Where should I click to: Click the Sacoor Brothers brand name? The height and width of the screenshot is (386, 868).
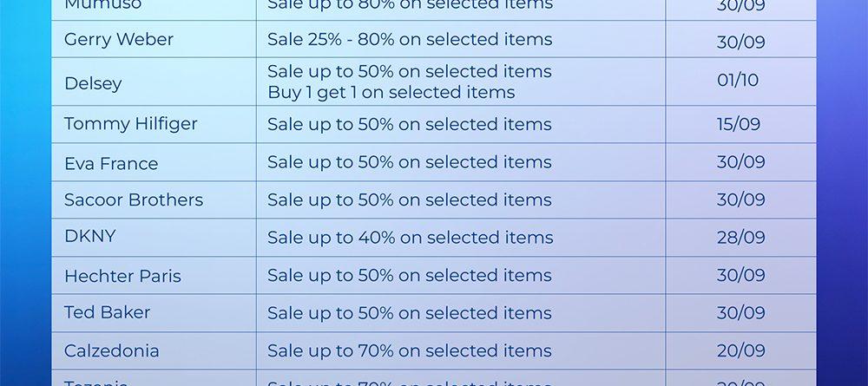(134, 200)
